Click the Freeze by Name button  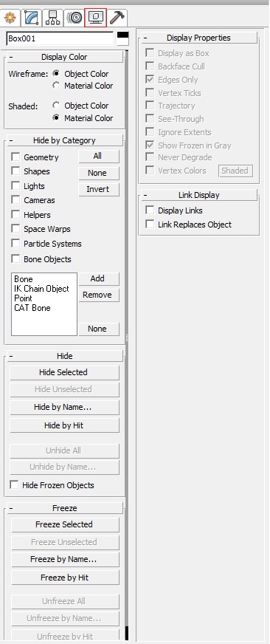(x=65, y=559)
